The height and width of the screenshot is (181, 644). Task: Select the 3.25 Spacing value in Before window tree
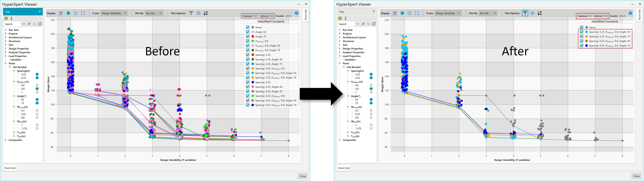point(24,74)
